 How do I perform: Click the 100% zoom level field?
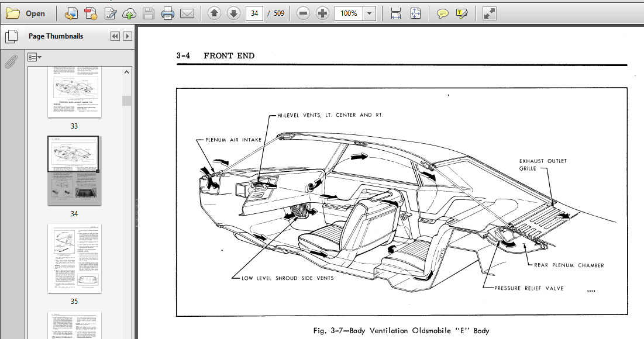[349, 13]
